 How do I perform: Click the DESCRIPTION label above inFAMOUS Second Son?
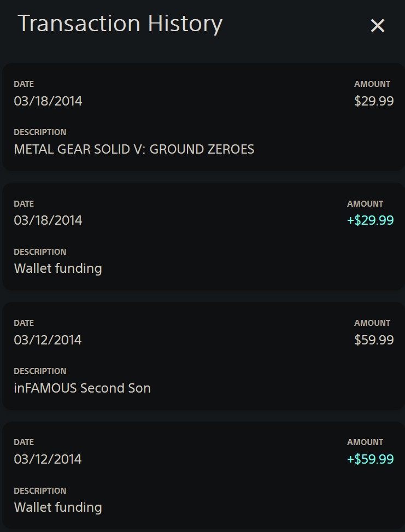(40, 371)
